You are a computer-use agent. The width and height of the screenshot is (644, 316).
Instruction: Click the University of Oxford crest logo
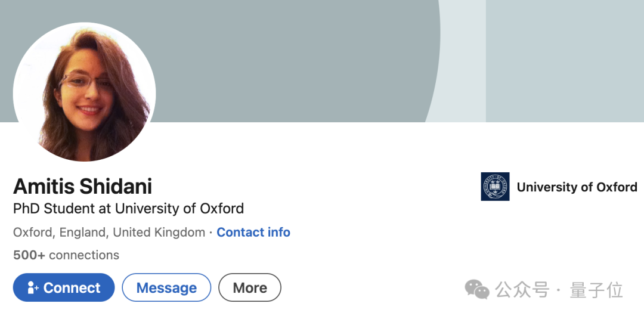coord(495,187)
